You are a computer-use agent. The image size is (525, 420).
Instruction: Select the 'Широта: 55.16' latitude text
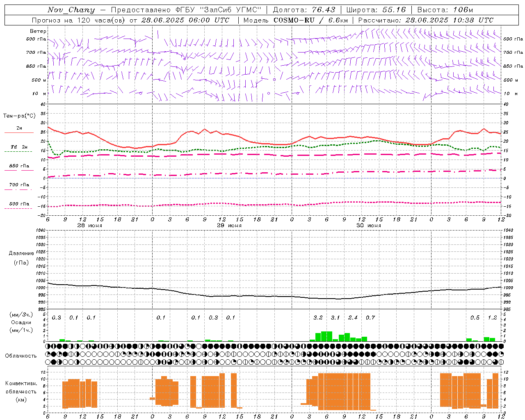pos(376,10)
